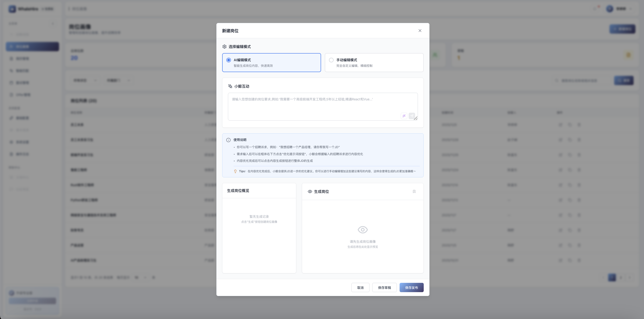Image resolution: width=644 pixels, height=319 pixels.
Task: Select the AI编辑模式 radio button
Action: click(228, 60)
